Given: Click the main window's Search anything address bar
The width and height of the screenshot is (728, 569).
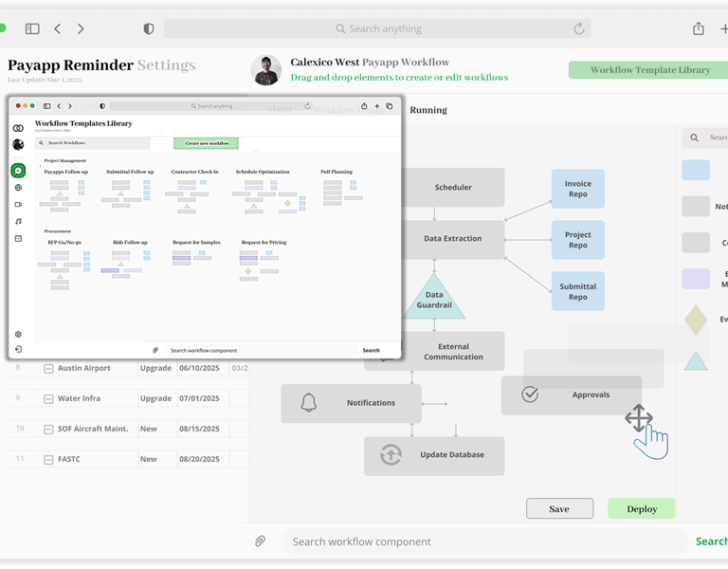Looking at the screenshot, I should click(x=377, y=28).
